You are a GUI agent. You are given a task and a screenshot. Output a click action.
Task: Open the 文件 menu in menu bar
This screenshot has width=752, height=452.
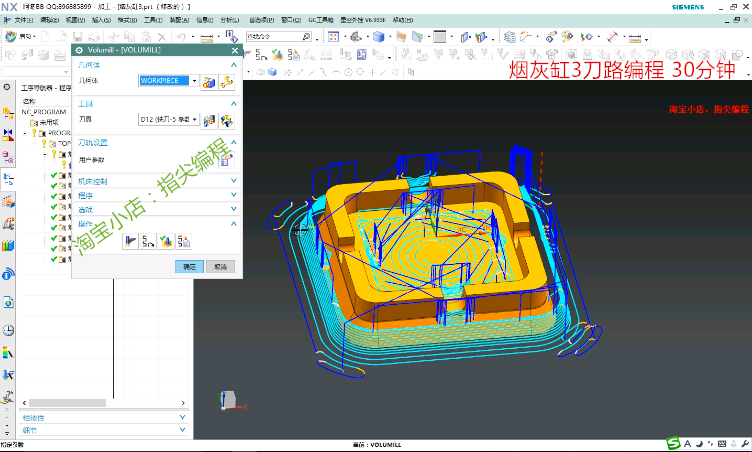(x=22, y=19)
